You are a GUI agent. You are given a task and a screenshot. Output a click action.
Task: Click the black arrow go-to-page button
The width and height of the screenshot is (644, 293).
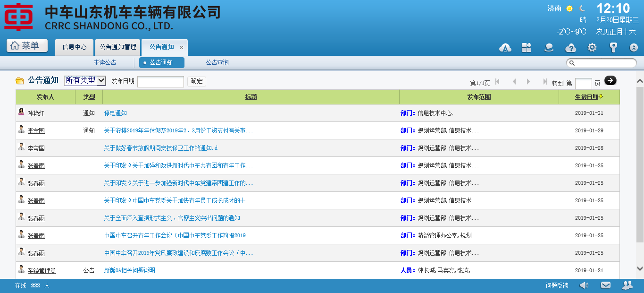point(610,81)
